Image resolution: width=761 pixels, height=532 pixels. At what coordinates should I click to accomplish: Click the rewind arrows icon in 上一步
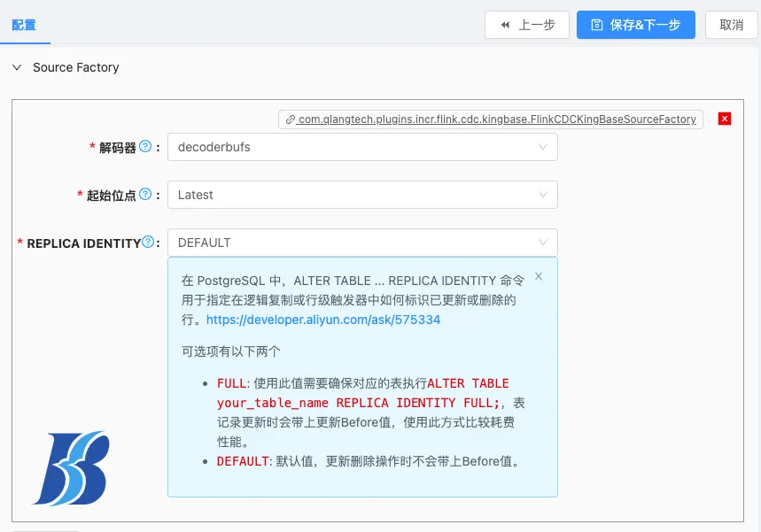pyautogui.click(x=505, y=25)
